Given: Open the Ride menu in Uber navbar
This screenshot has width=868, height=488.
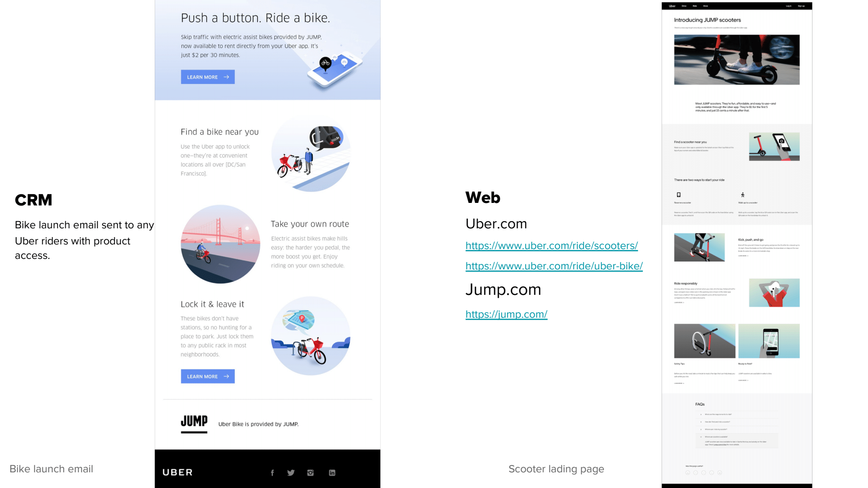Looking at the screenshot, I should 695,6.
